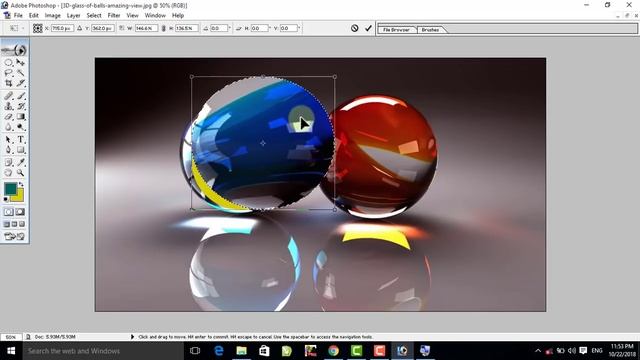Open the Layer menu
The image size is (640, 360).
[x=73, y=16]
